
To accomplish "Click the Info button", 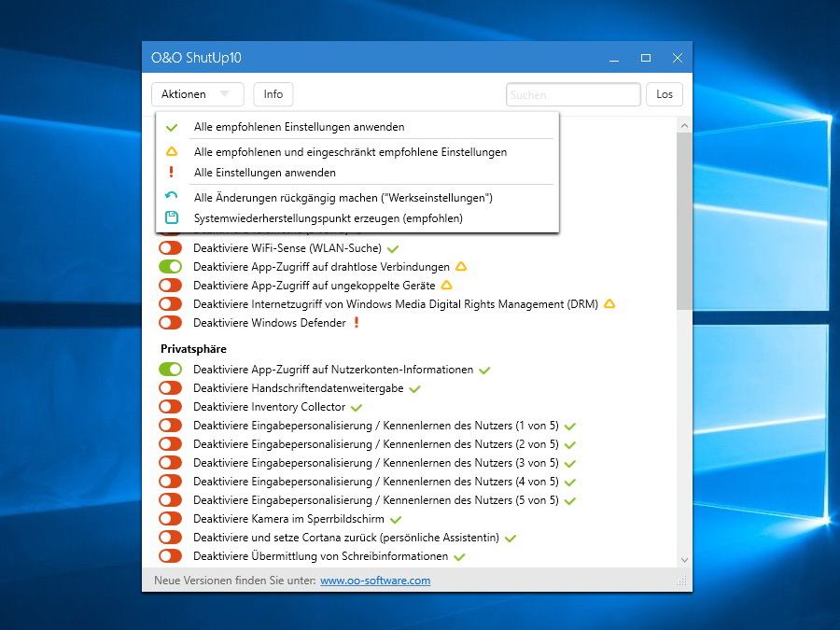I will 273,94.
